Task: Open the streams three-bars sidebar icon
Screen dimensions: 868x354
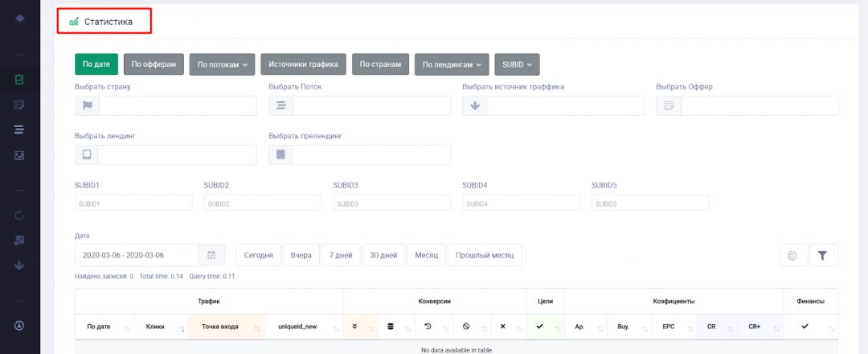Action: [19, 130]
